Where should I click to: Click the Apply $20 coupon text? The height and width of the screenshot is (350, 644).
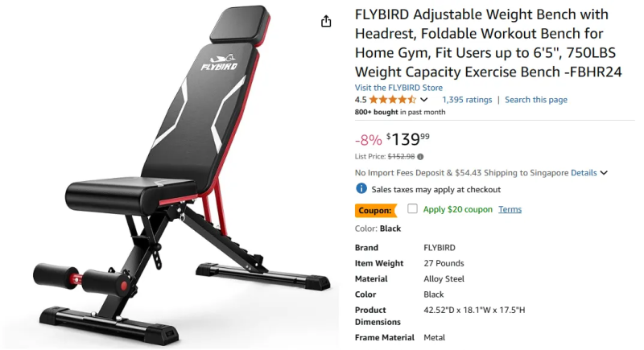coord(457,209)
